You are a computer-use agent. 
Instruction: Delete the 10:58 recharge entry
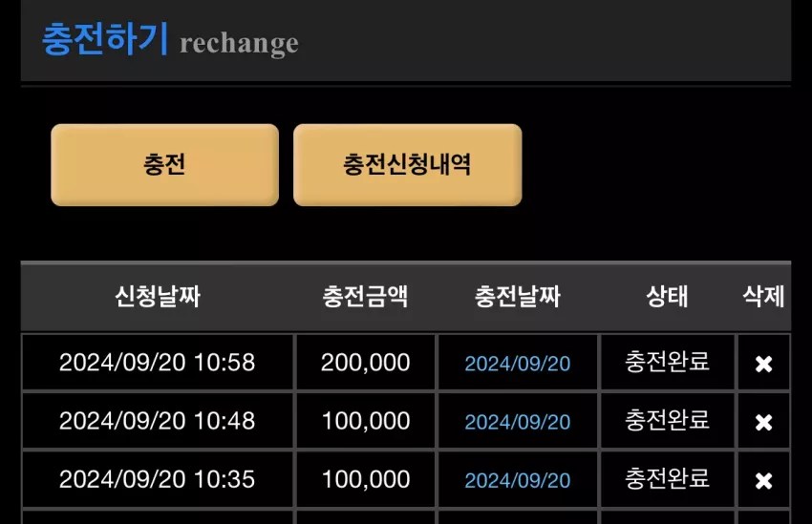click(763, 364)
